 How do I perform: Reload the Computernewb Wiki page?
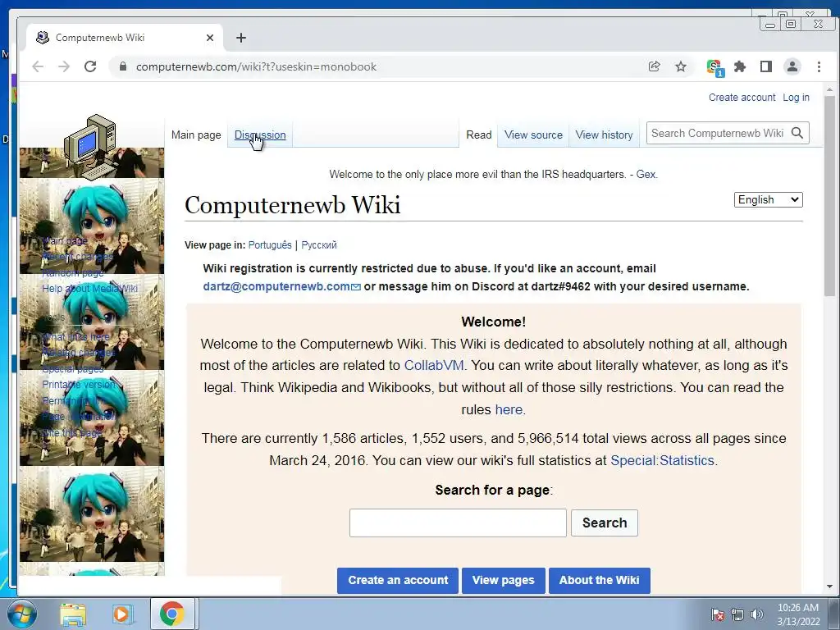pos(90,66)
